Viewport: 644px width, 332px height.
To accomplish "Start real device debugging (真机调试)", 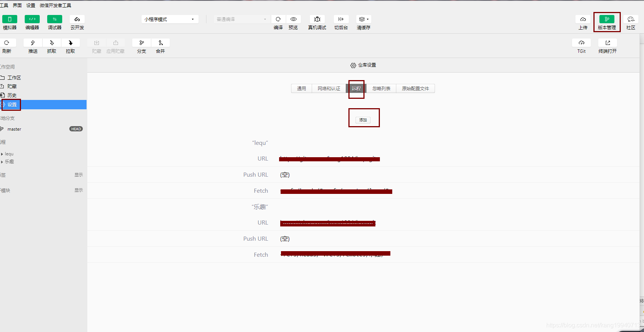I will [317, 19].
